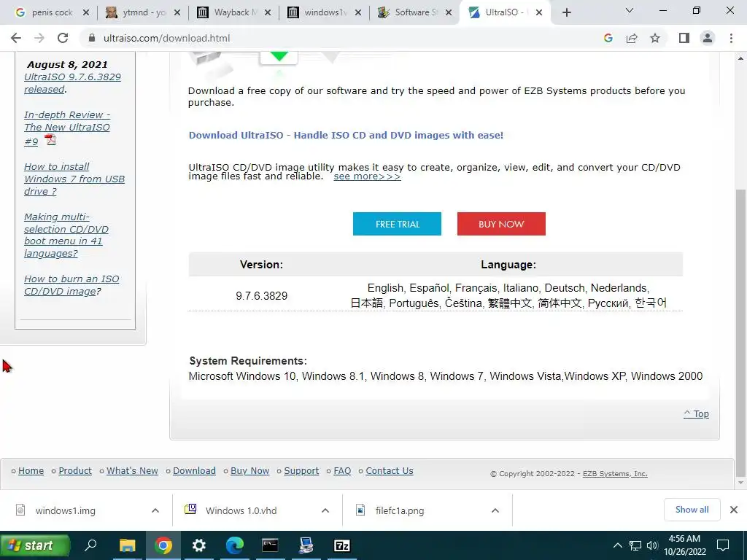This screenshot has height=560, width=747.
Task: Open PDF icon next to In-depth Review
Action: [x=50, y=139]
